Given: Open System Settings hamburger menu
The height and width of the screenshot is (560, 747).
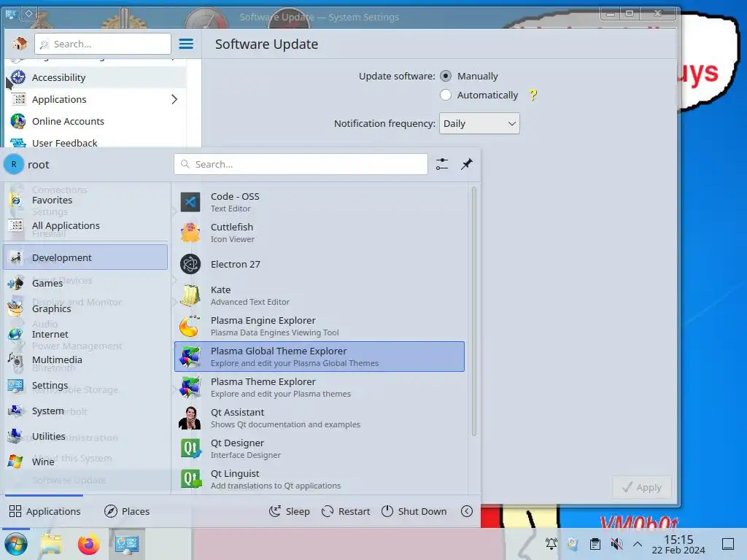Looking at the screenshot, I should pos(186,44).
